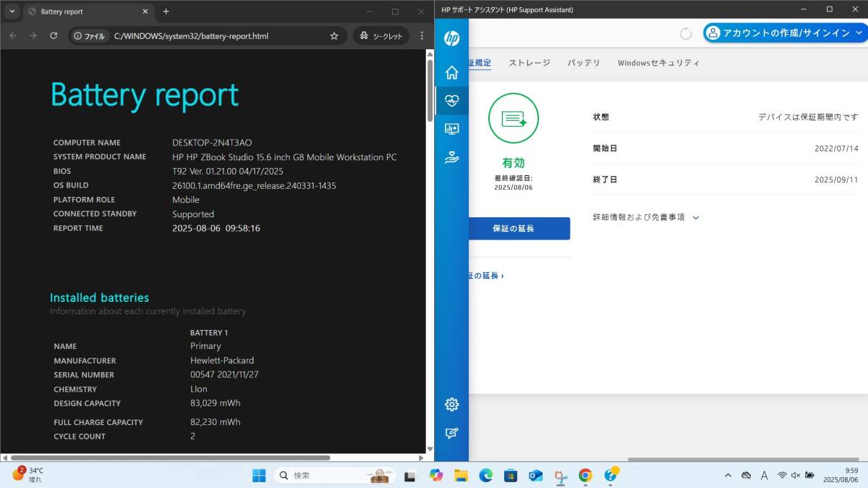Image resolution: width=868 pixels, height=488 pixels.
Task: Switch to the ストレージ tab
Action: click(x=529, y=63)
